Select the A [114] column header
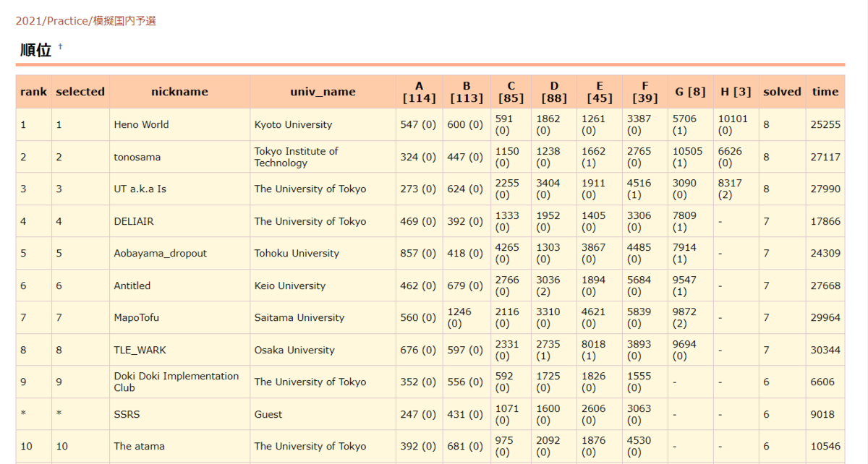This screenshot has width=868, height=464. (419, 92)
